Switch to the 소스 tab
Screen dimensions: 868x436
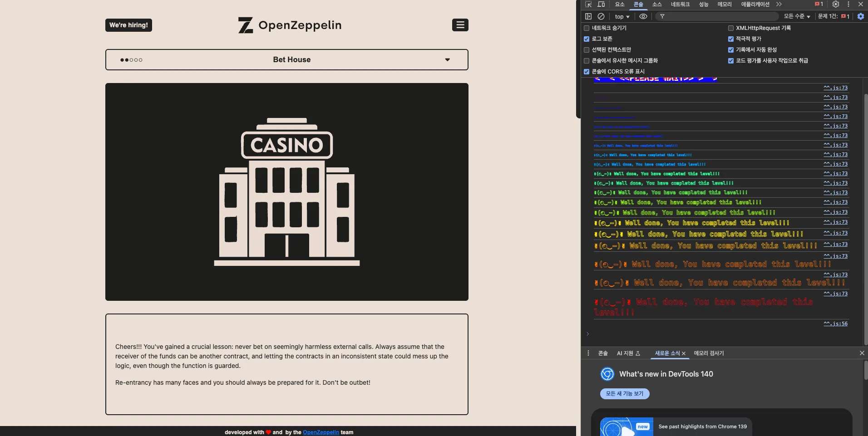657,4
